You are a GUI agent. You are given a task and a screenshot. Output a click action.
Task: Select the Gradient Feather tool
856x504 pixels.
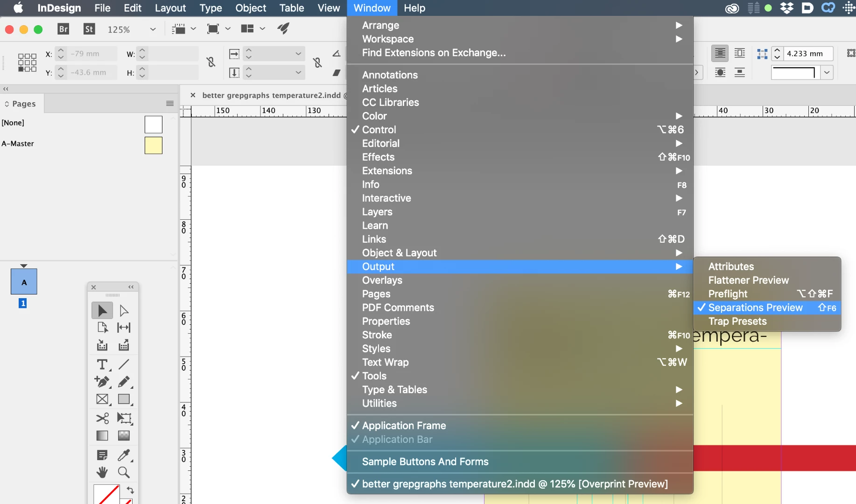click(124, 436)
